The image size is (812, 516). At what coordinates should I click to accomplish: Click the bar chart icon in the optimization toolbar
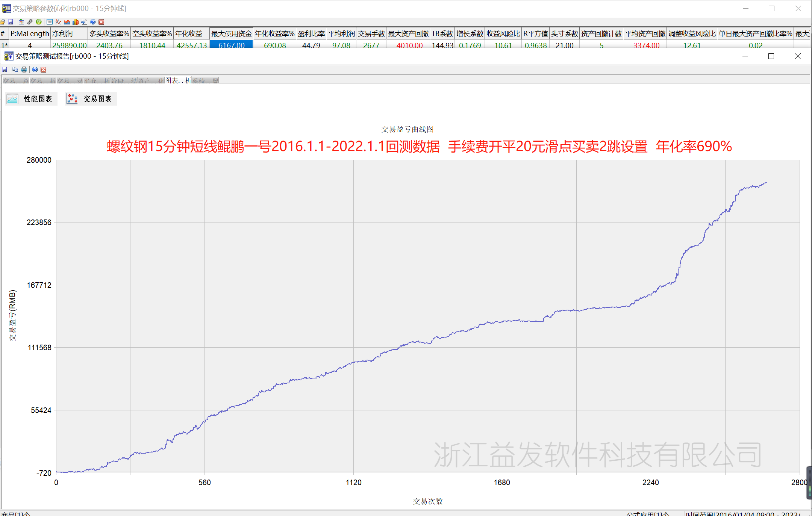pos(76,22)
